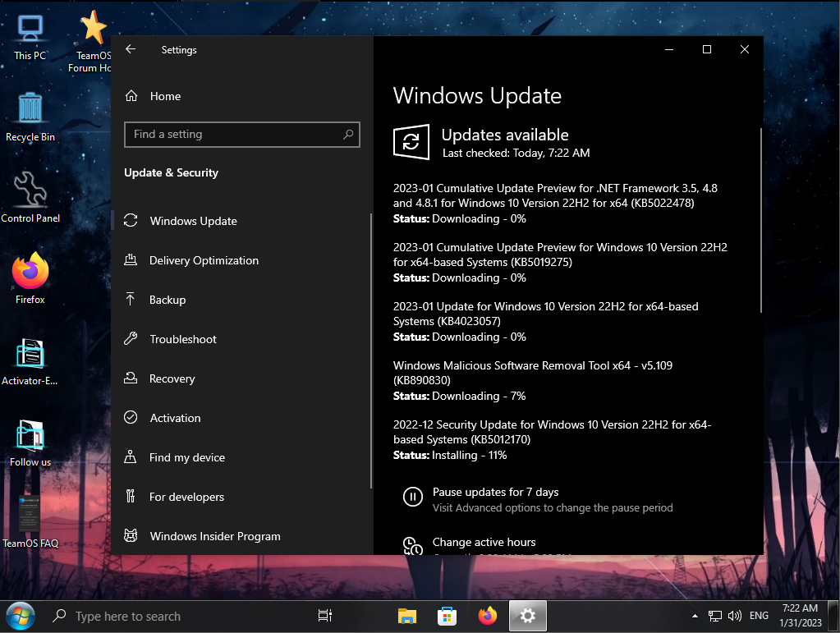Viewport: 840px width, 633px height.
Task: Click the Delivery Optimization icon
Action: [x=131, y=259]
